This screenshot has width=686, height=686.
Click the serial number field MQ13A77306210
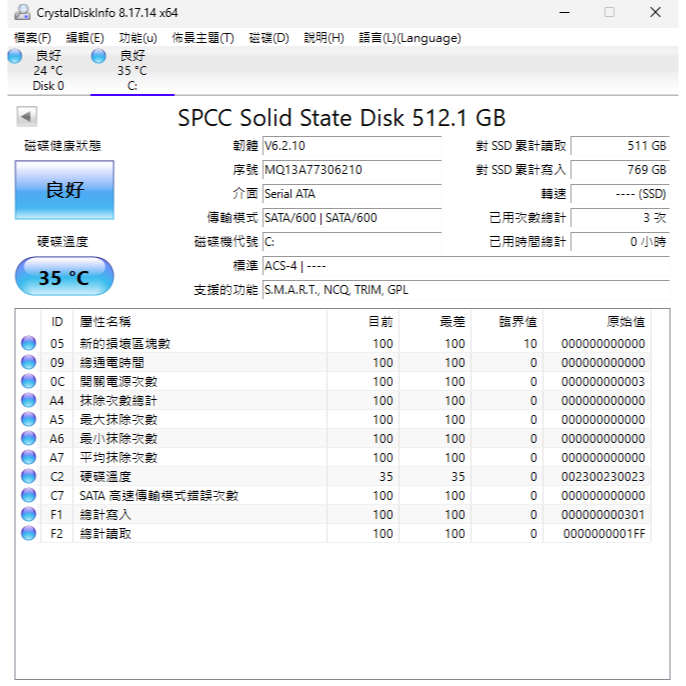(x=352, y=170)
